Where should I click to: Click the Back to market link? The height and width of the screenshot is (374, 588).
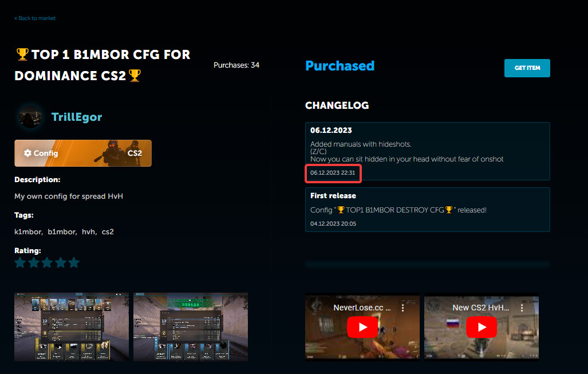coord(35,18)
